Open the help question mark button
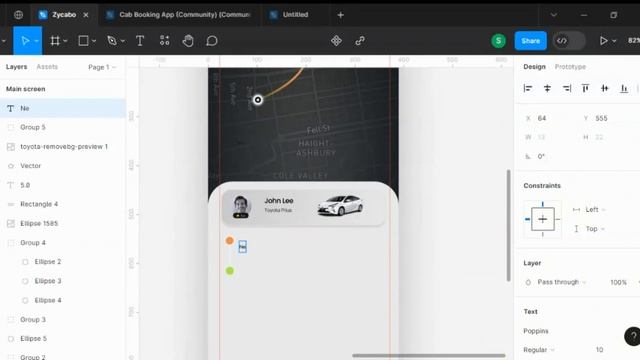 coord(633,337)
